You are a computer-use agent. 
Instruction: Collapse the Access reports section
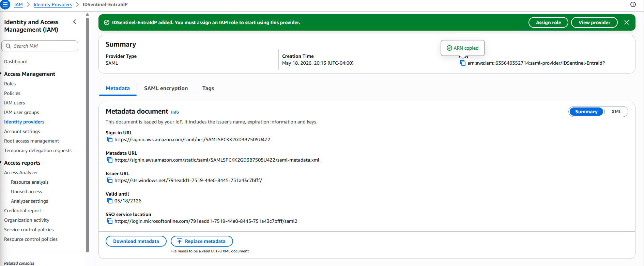(x=1, y=163)
